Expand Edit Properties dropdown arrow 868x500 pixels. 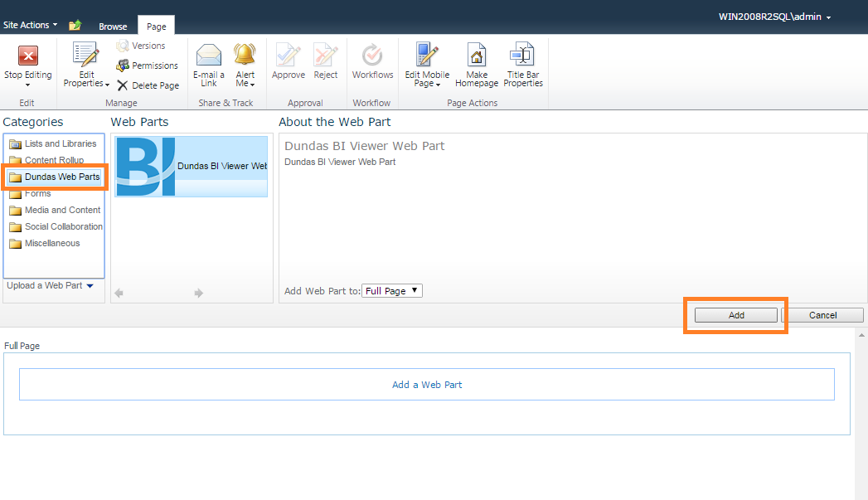click(x=108, y=85)
